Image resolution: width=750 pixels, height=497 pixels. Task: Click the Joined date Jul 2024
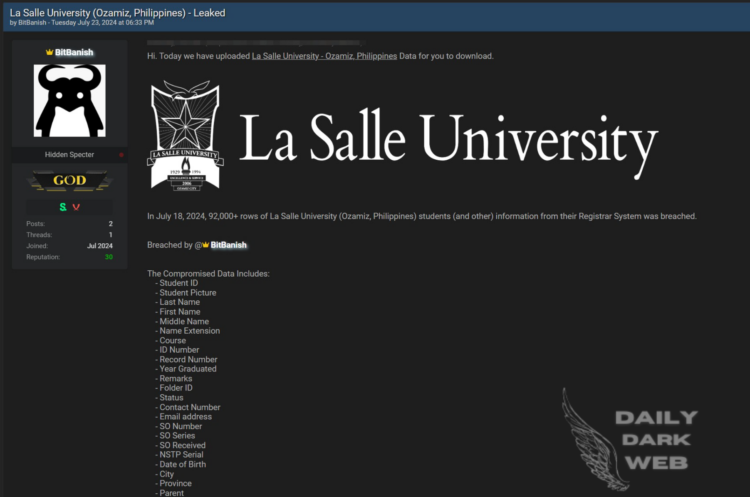pos(100,246)
